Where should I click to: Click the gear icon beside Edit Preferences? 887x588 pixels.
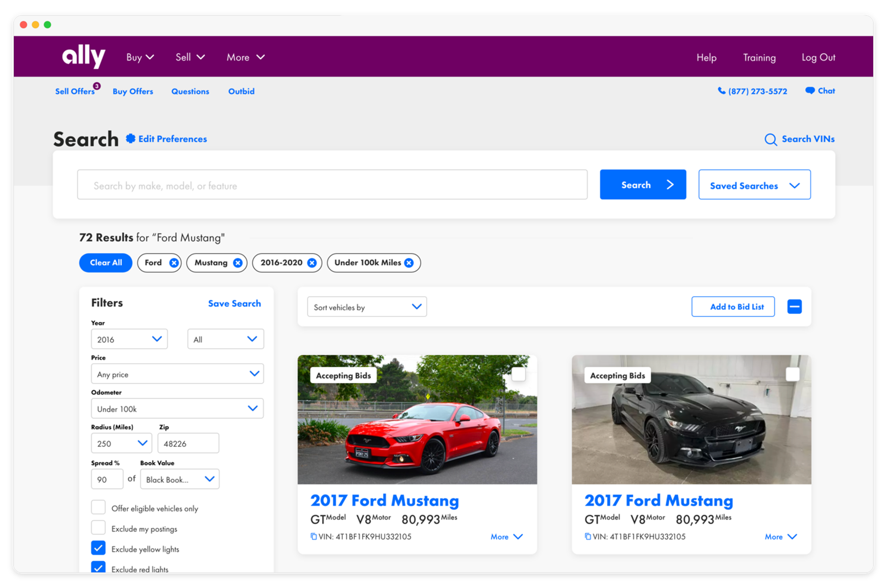click(x=131, y=139)
